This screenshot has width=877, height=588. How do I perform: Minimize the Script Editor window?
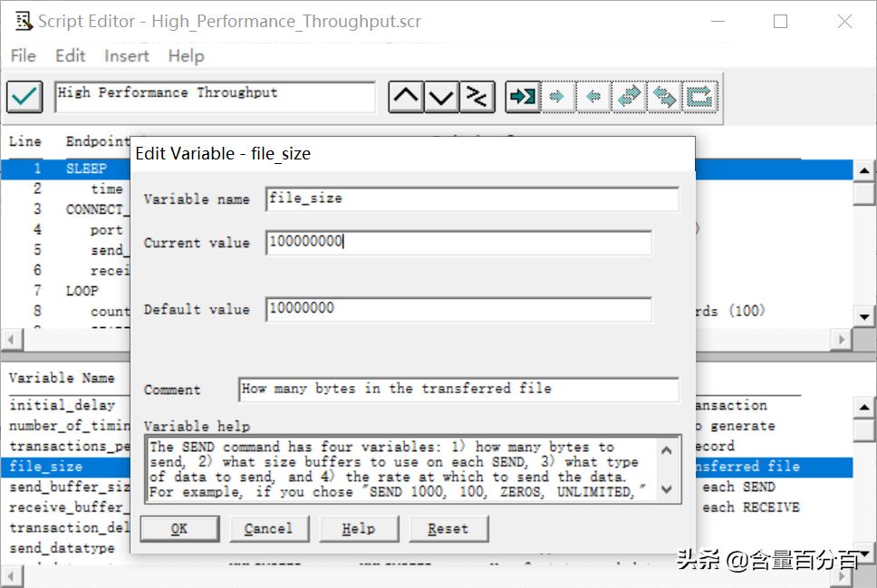(718, 21)
